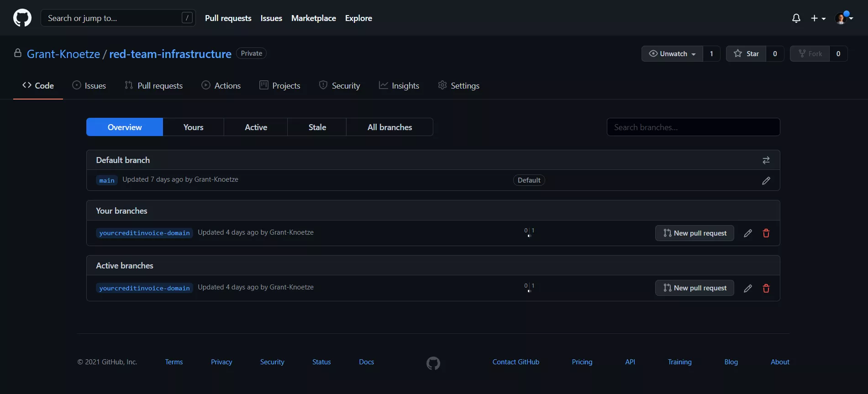The width and height of the screenshot is (868, 394).
Task: Click the ahead/behind counter under Active branches
Action: pos(529,287)
